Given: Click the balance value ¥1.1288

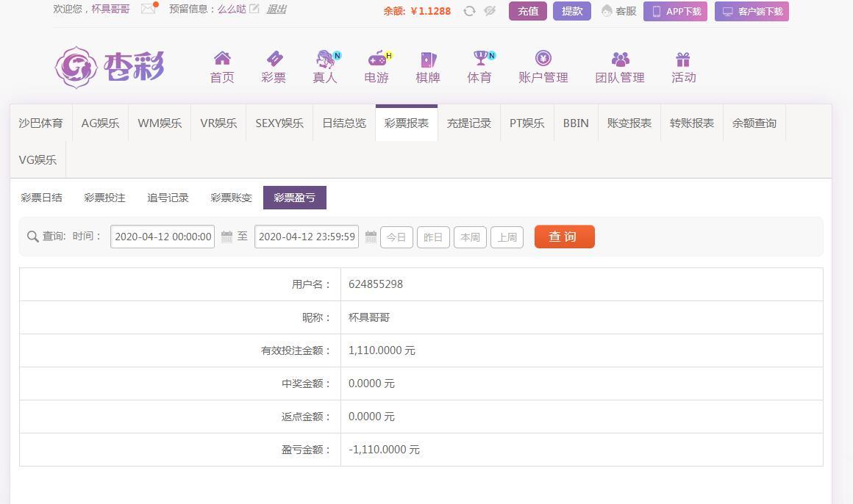Looking at the screenshot, I should click(x=430, y=11).
